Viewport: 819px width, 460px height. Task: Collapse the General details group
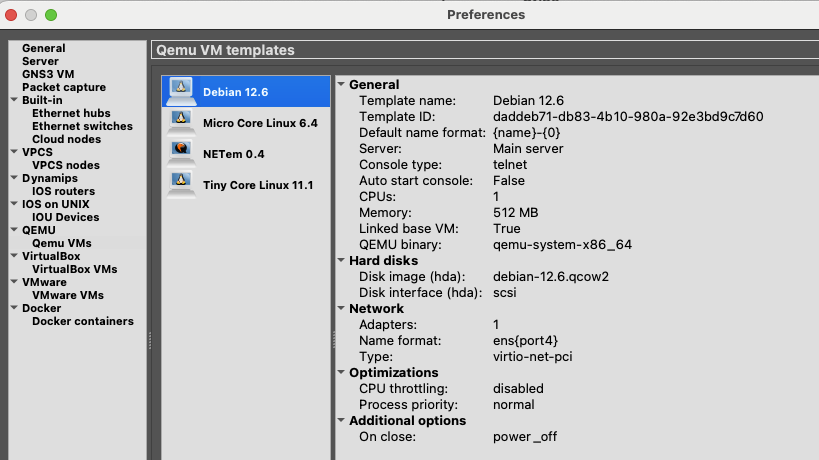[x=341, y=84]
